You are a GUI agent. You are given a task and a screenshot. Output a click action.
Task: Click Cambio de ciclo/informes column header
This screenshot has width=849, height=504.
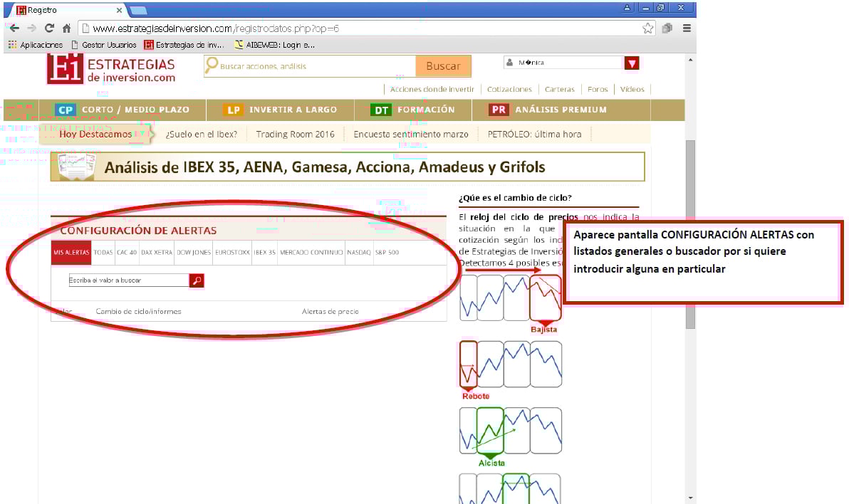(139, 311)
